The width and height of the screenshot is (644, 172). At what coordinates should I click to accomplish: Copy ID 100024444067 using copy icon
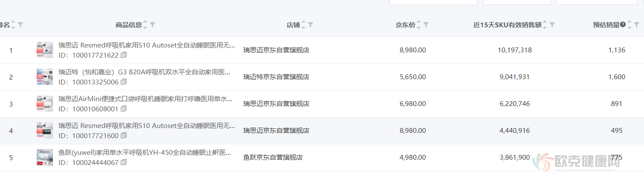point(124,162)
